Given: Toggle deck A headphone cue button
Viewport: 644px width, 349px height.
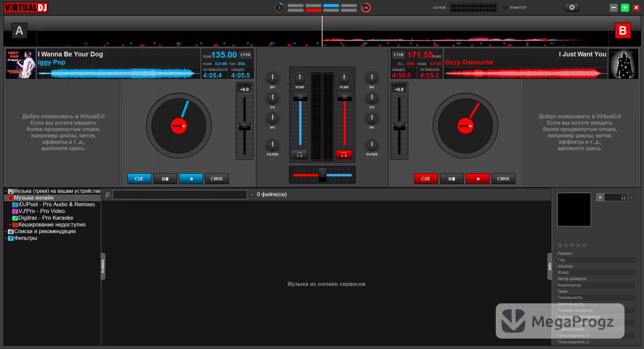Looking at the screenshot, I should coord(300,155).
